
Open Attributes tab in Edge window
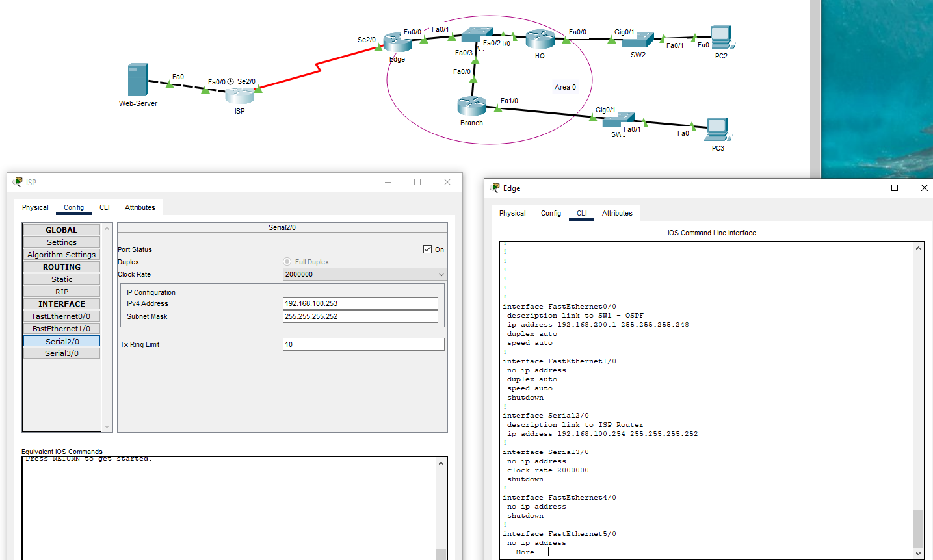coord(617,213)
